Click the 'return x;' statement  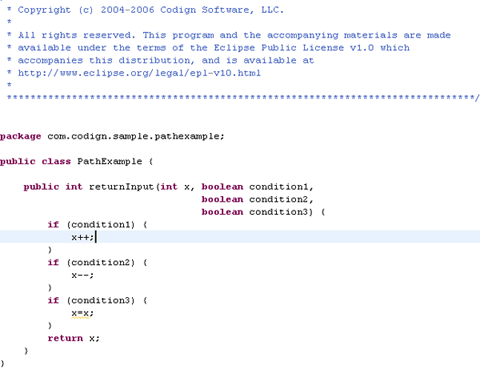74,338
